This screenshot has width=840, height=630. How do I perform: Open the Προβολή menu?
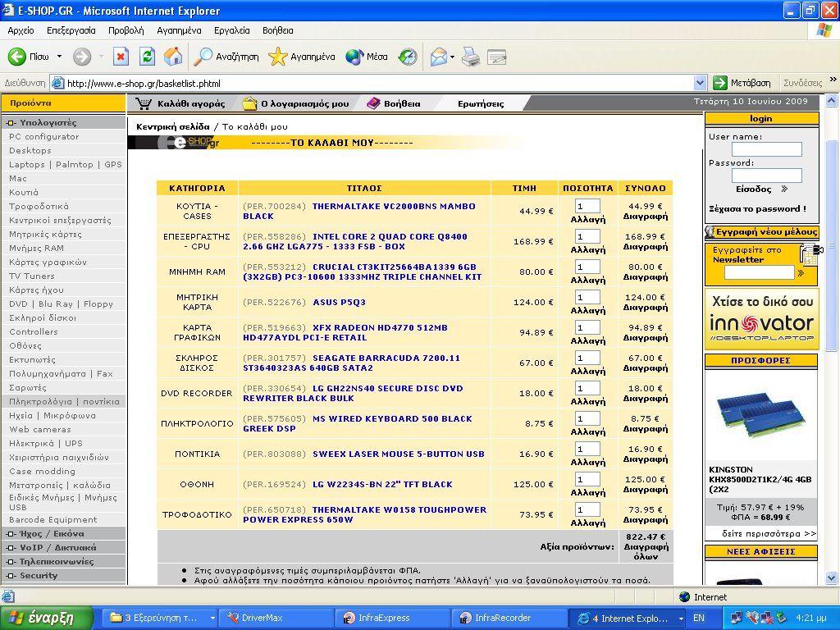126,30
